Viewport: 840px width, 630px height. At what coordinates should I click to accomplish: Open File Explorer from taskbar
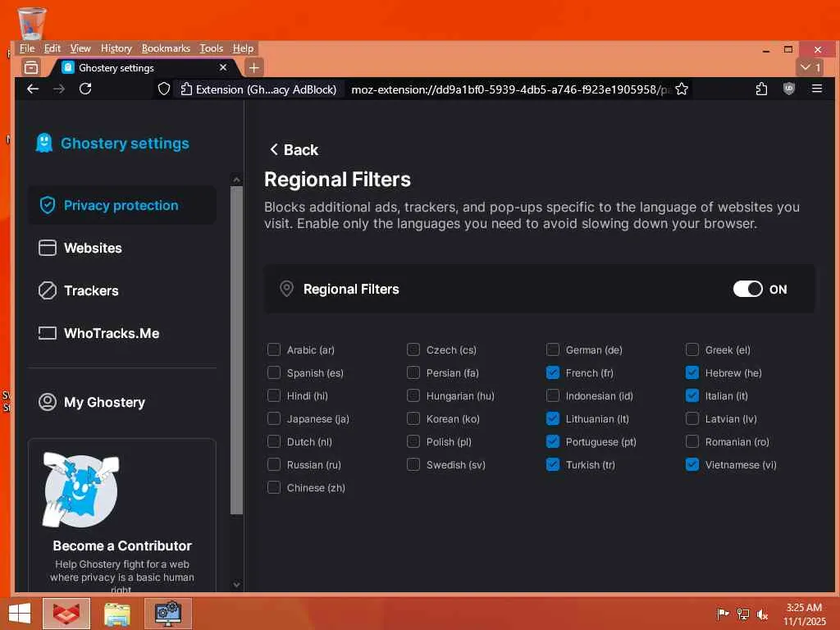(x=116, y=614)
